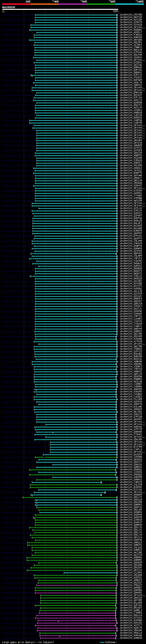The image size is (146, 644).
Task: Open the UniRef100_Q75K79 entry
Action: click(131, 22)
